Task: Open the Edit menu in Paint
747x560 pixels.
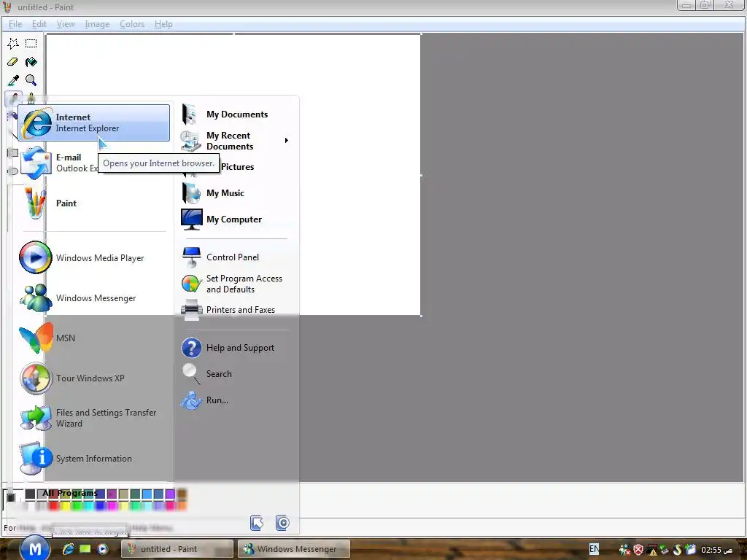Action: tap(39, 24)
